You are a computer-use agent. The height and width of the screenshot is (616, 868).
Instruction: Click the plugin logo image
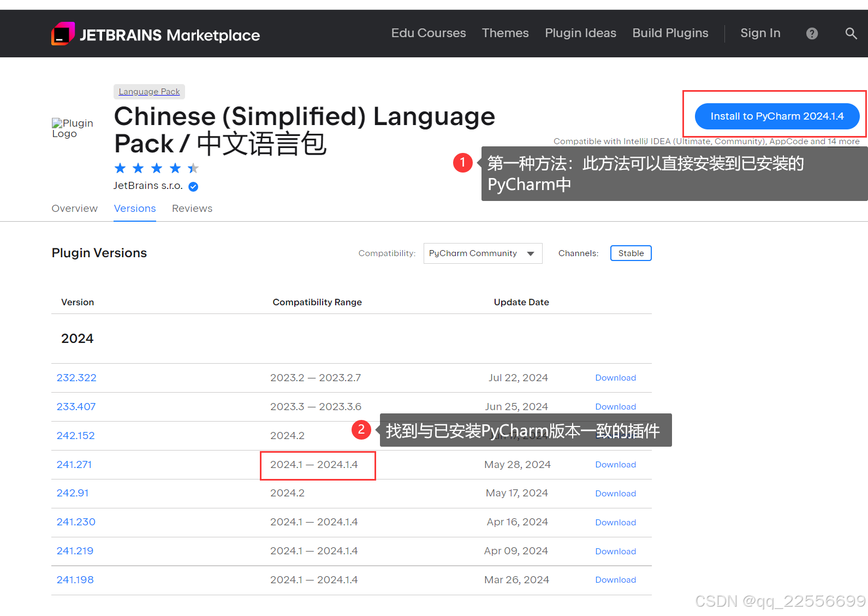tap(73, 128)
